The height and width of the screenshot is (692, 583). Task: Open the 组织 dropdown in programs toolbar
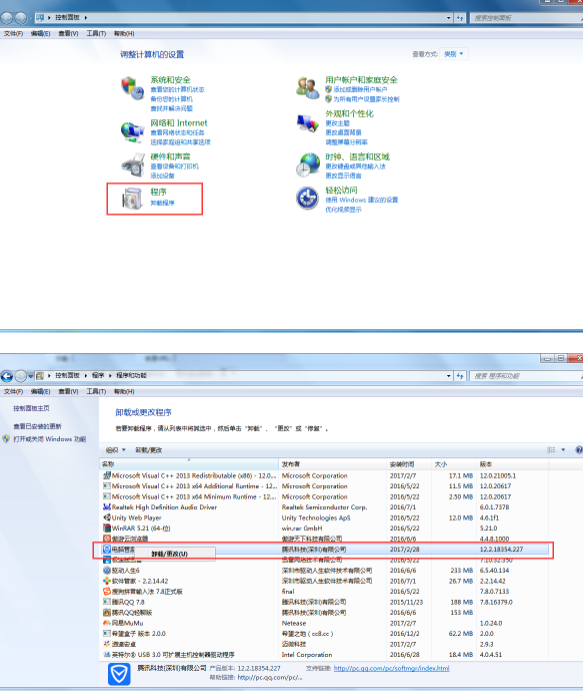tap(115, 450)
